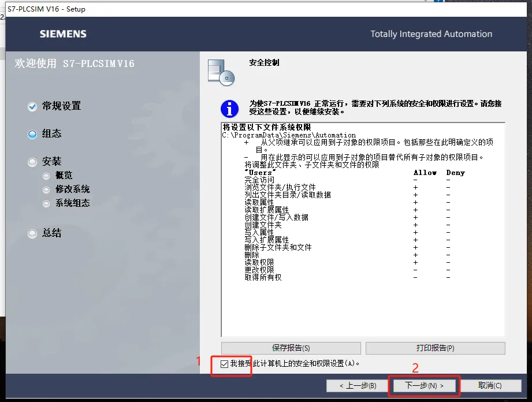Click the 上一步(B) back button
The height and width of the screenshot is (402, 532).
358,386
